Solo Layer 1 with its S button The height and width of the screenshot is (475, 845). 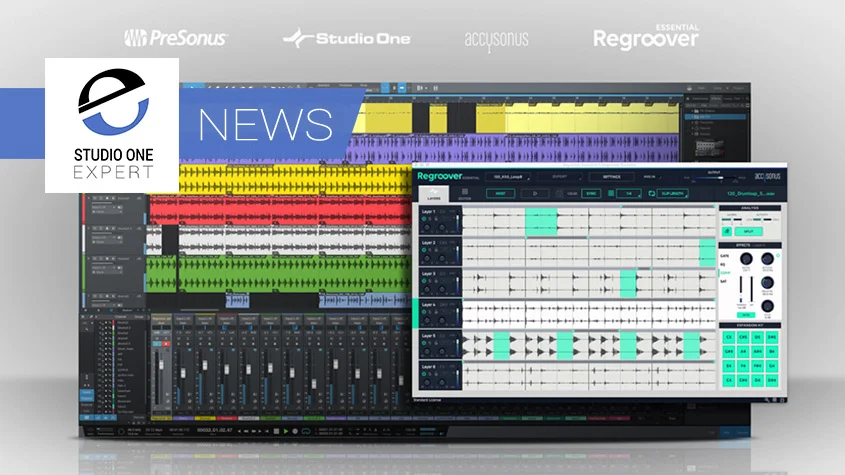click(x=430, y=219)
